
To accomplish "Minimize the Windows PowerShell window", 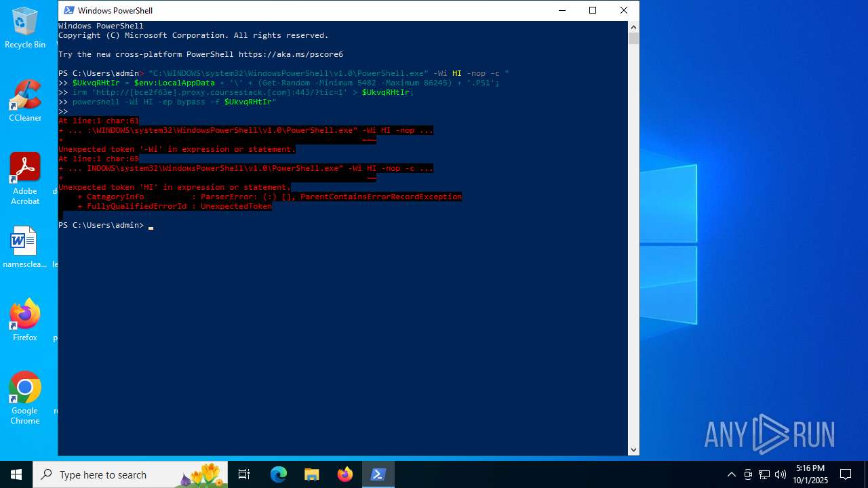I will coord(561,10).
